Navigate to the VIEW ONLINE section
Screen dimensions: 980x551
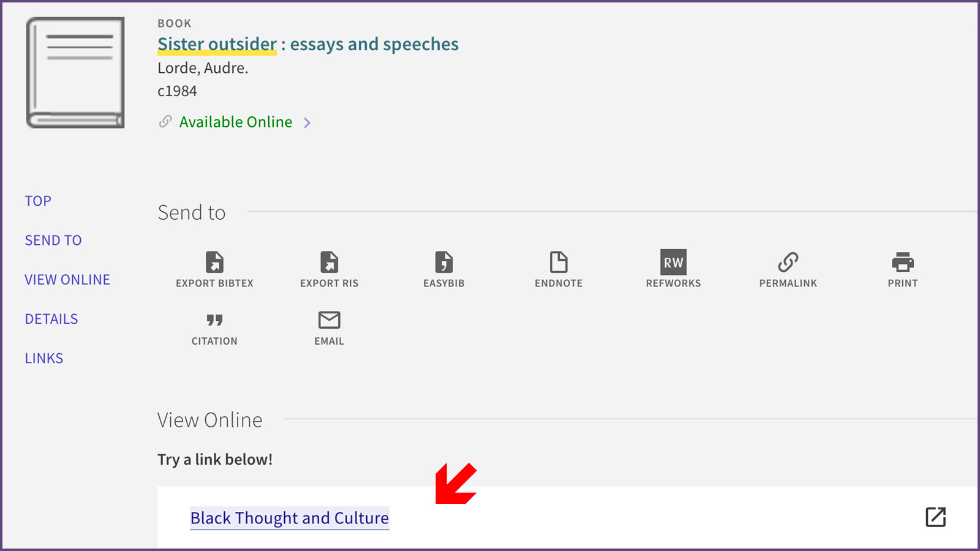pos(67,279)
